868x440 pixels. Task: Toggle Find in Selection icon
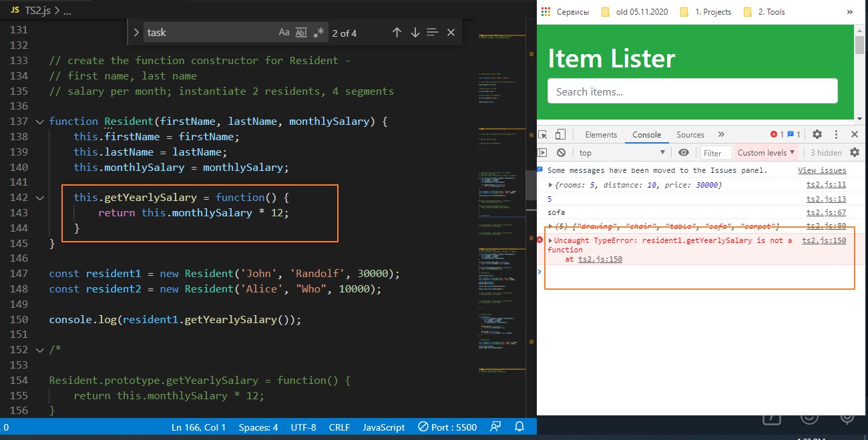coord(432,33)
